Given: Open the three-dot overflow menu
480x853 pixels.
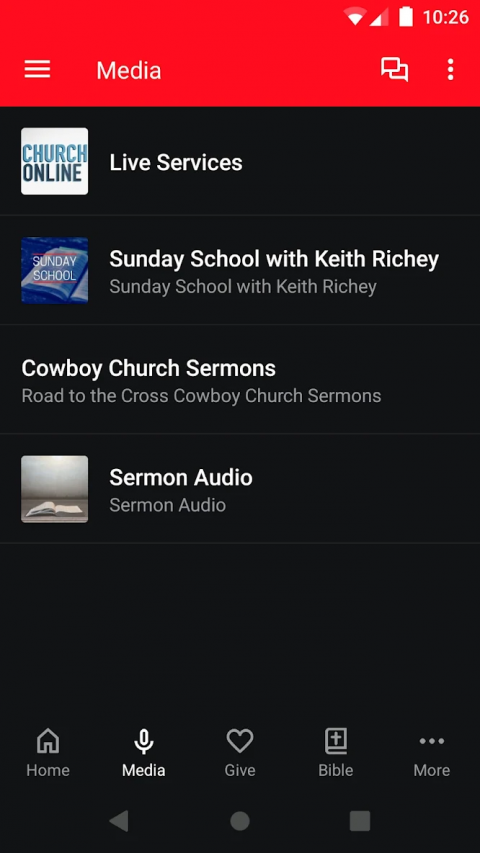Looking at the screenshot, I should point(450,70).
